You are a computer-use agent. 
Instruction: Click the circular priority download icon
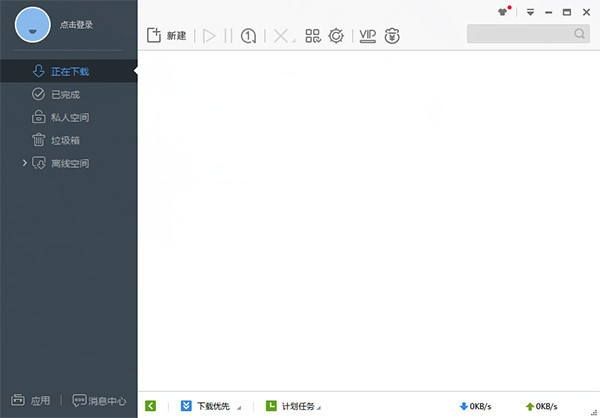tap(248, 36)
